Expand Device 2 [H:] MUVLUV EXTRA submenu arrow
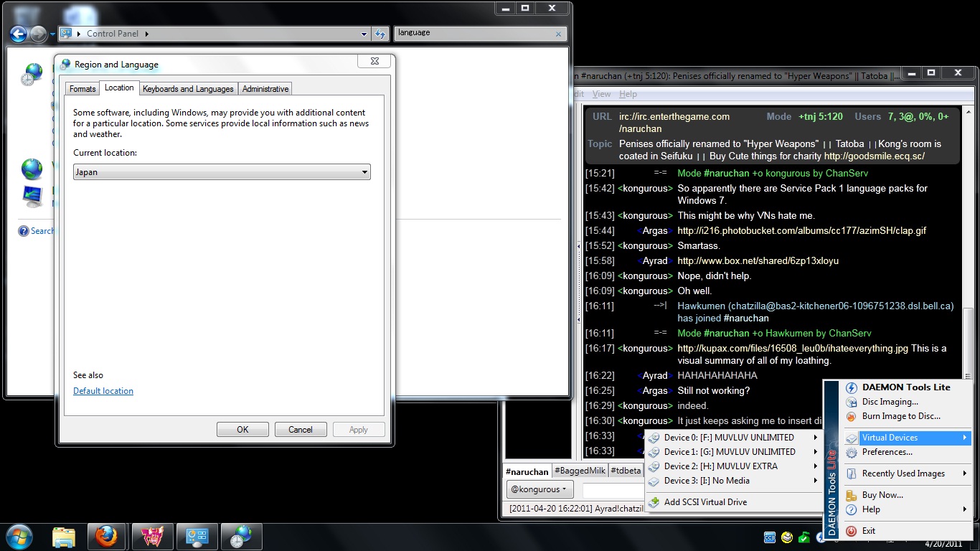 (816, 466)
